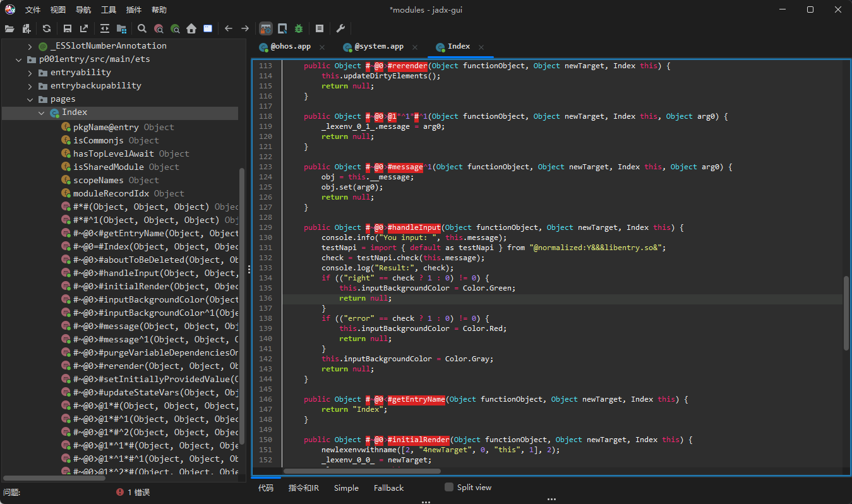Click the save all floppy icon
852x504 pixels.
(68, 28)
